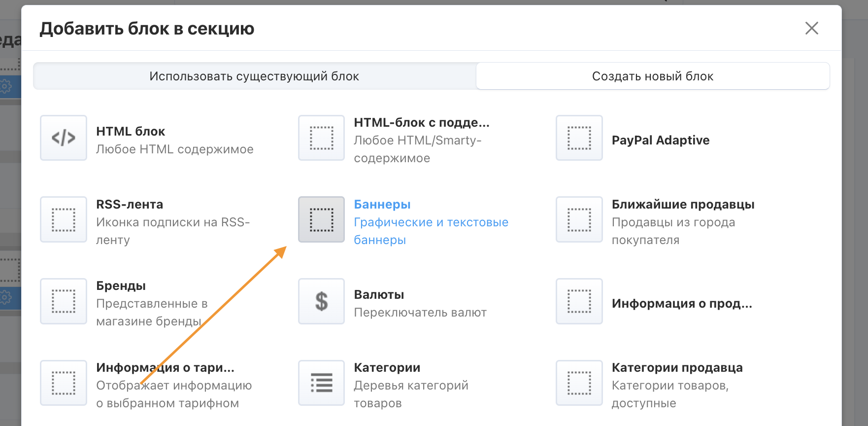Viewport: 868px width, 426px height.
Task: Click the Валюты block title
Action: pyautogui.click(x=379, y=295)
